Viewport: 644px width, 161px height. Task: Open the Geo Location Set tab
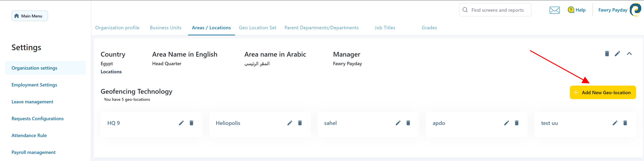pos(257,28)
